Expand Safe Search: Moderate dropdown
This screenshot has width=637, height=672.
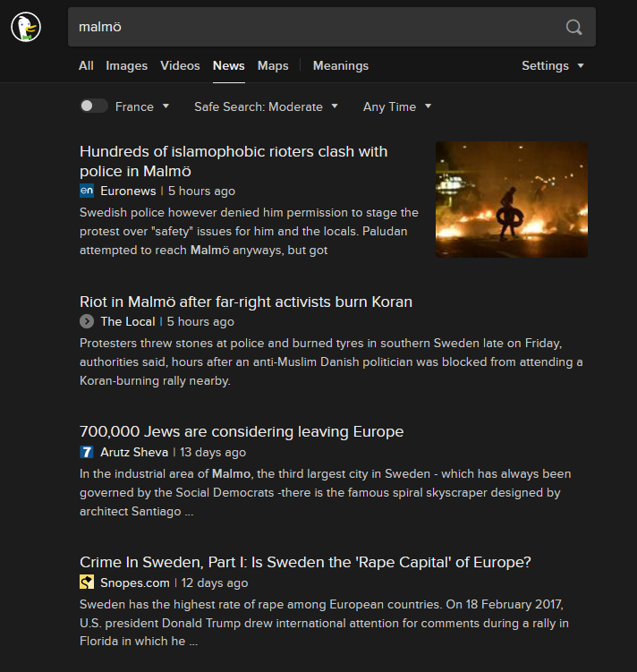click(266, 106)
